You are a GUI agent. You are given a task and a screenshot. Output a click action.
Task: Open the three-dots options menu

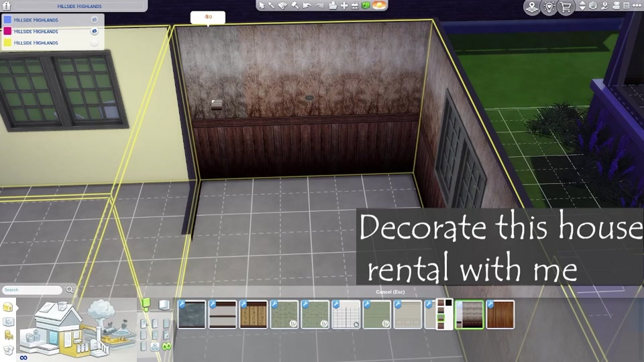point(637,6)
